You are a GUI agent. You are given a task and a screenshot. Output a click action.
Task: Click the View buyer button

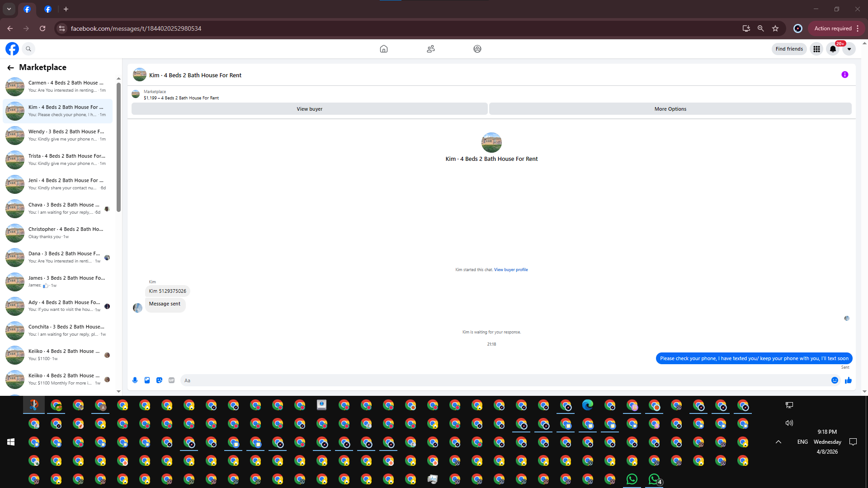pos(309,109)
